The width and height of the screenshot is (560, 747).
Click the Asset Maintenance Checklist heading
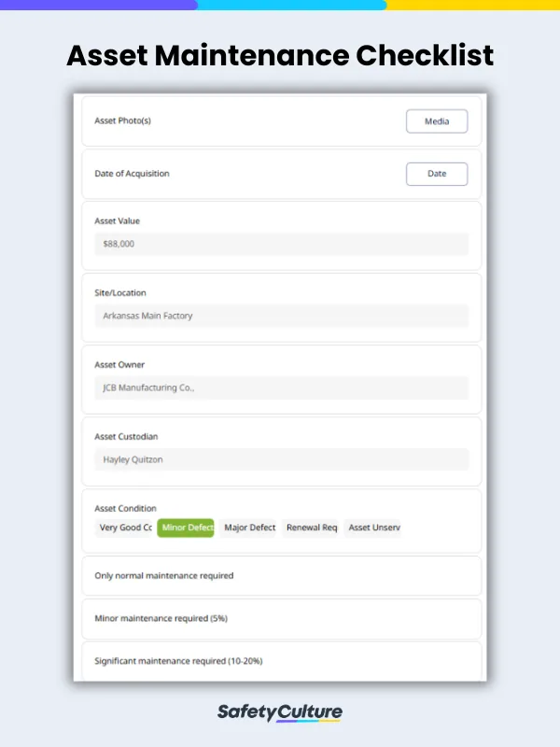point(280,56)
